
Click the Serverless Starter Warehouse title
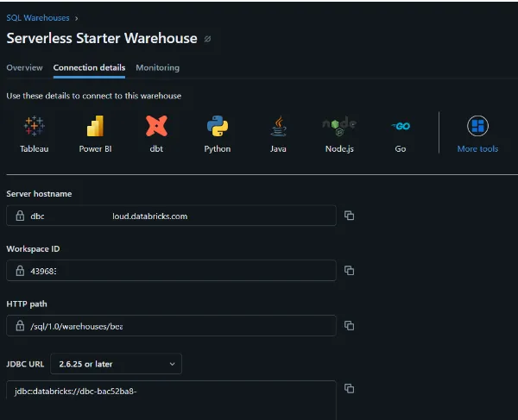102,38
